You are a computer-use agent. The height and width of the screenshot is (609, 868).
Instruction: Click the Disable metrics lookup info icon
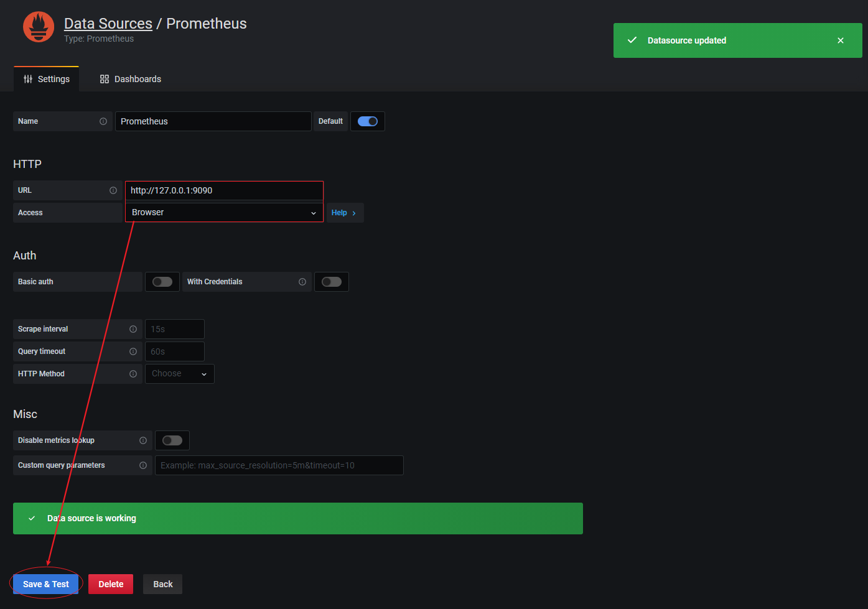(143, 440)
